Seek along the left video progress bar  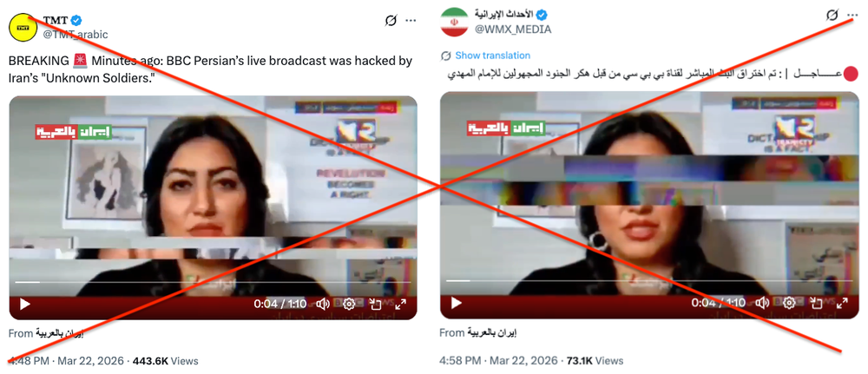[214, 282]
